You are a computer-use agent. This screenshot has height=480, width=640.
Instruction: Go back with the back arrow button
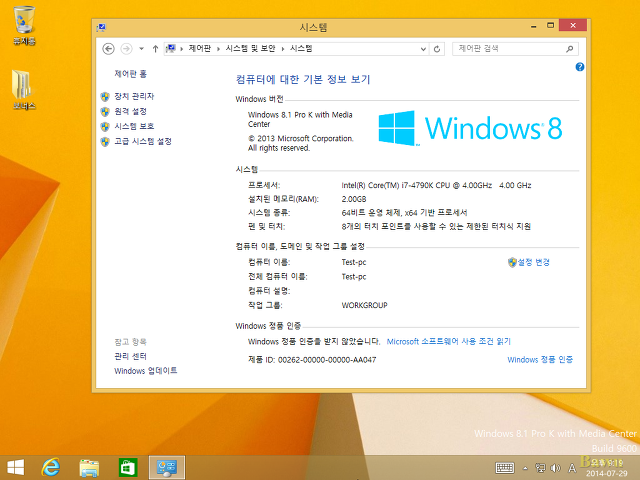tap(108, 49)
